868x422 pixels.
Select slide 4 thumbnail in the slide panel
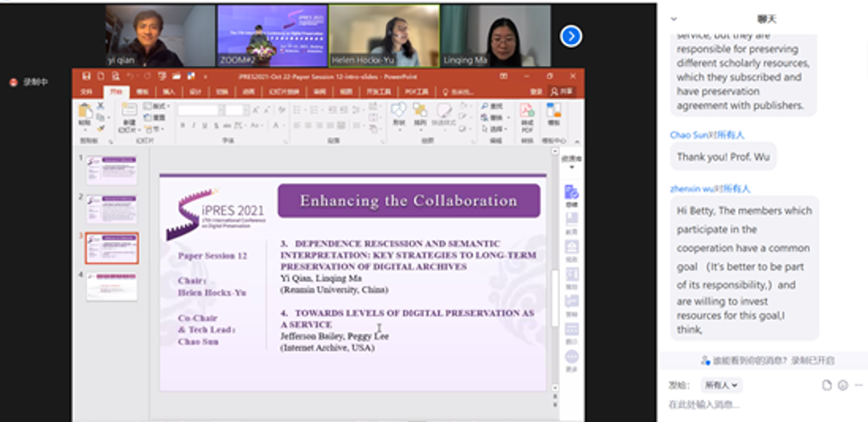pyautogui.click(x=112, y=287)
